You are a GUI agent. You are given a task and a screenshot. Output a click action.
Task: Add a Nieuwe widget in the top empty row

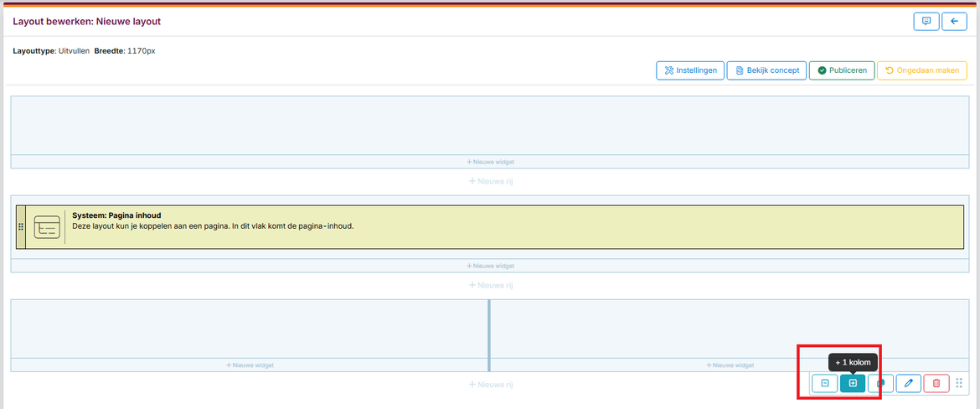[489, 162]
